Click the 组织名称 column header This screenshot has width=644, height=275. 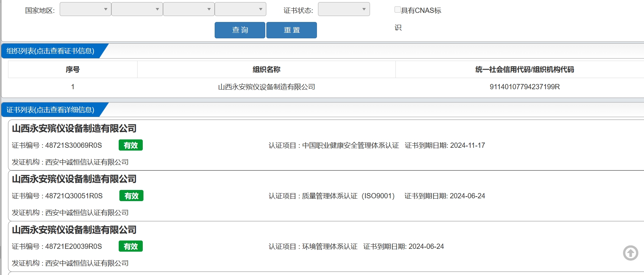(x=266, y=69)
